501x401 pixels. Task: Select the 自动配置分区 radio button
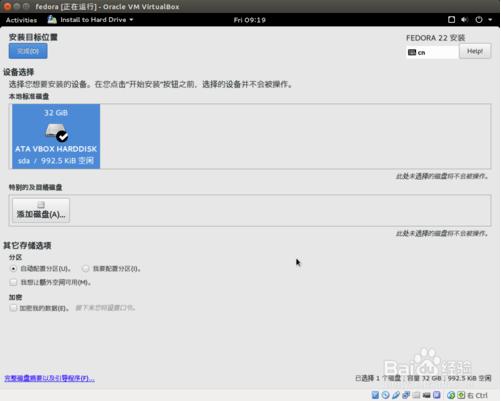pyautogui.click(x=13, y=268)
